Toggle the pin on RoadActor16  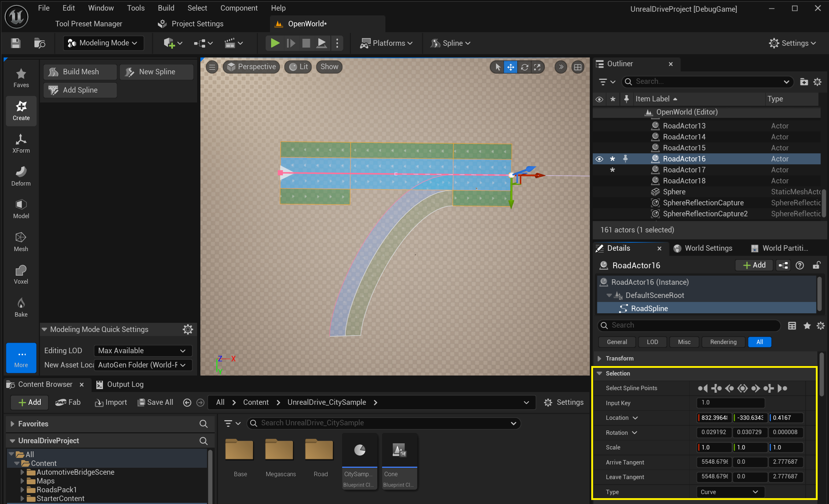(626, 159)
